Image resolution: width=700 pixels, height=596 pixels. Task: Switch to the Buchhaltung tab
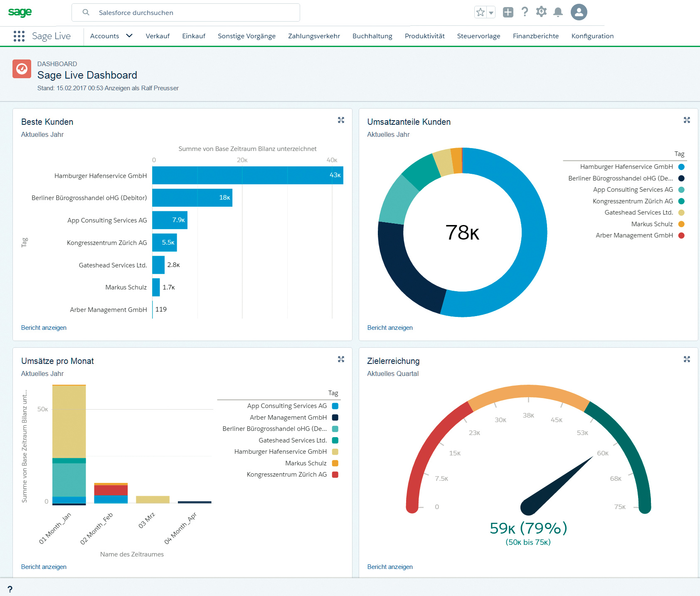pos(372,36)
